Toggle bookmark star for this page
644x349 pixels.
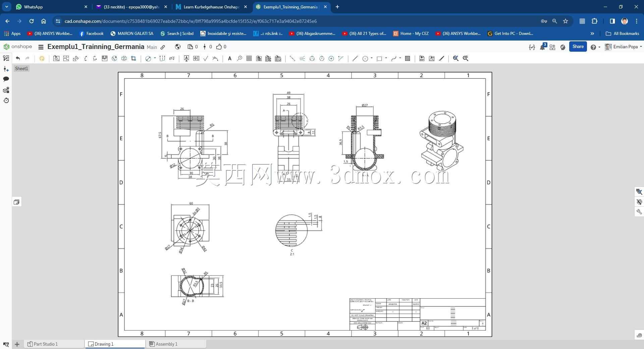point(566,21)
